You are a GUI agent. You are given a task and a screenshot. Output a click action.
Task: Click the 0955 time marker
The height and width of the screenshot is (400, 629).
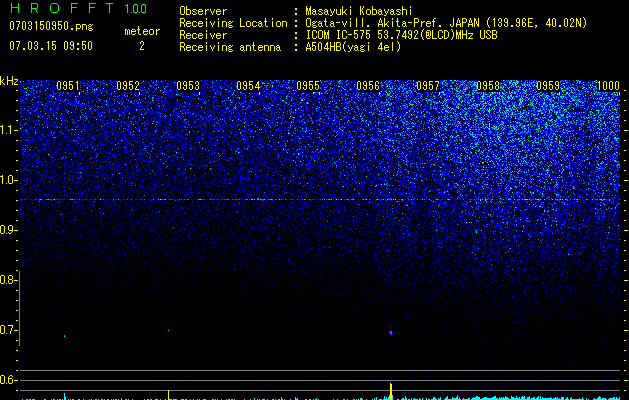click(x=308, y=86)
